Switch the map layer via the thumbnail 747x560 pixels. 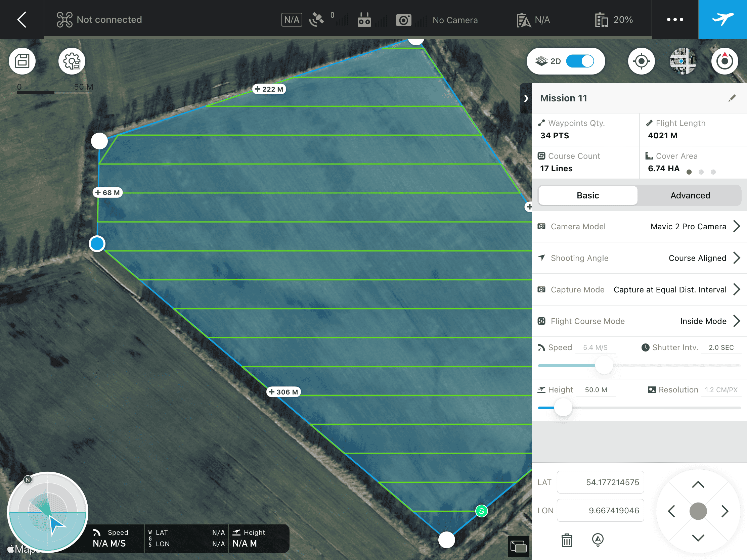point(683,61)
